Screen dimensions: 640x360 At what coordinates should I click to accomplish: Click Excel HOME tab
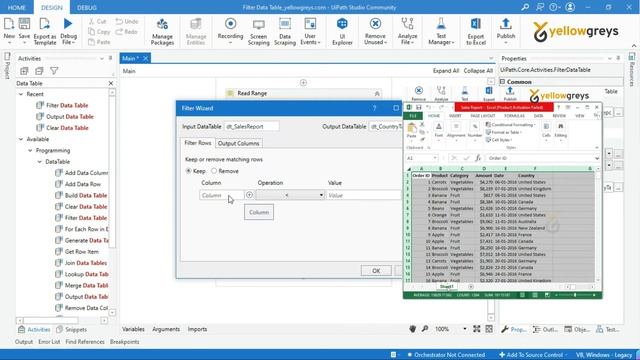click(x=434, y=116)
